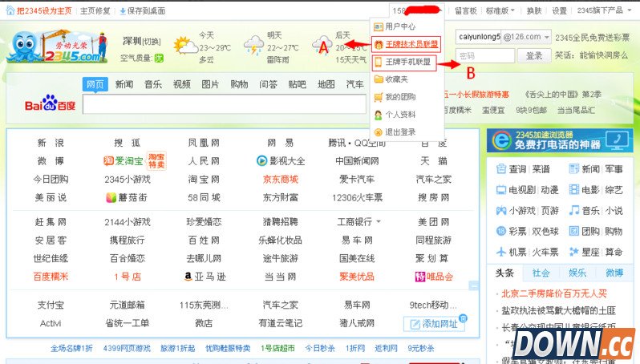Click tomorrow's thunderstorm weather icon
The height and width of the screenshot is (364, 640).
click(253, 45)
